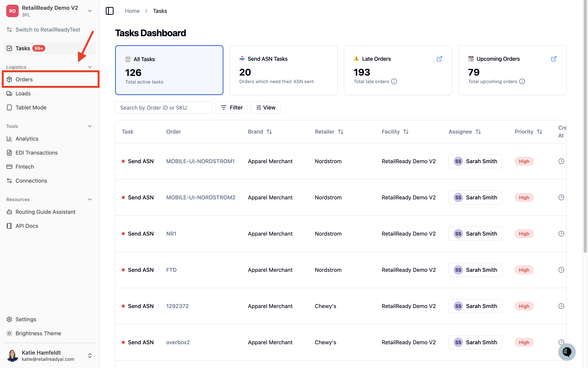Click High priority badge in overbox2 row

(524, 342)
